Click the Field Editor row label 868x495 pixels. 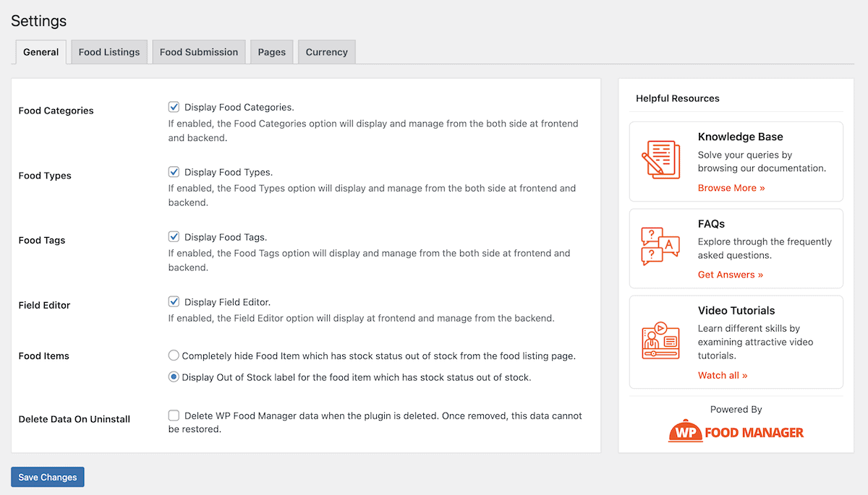pyautogui.click(x=45, y=305)
